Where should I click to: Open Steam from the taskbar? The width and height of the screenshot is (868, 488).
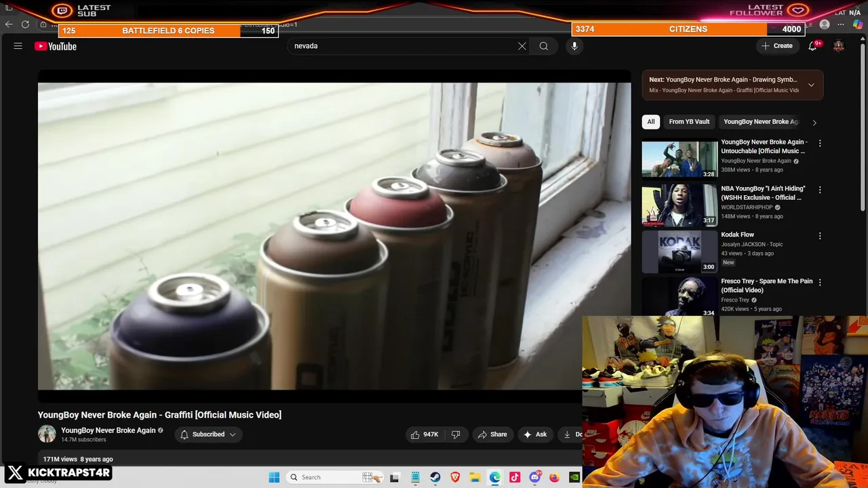(x=435, y=477)
